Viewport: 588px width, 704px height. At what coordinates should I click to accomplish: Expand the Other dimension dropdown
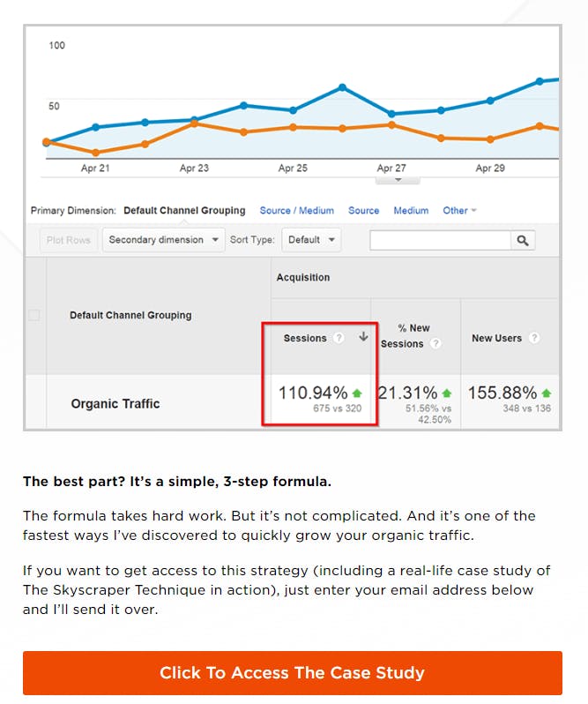[459, 210]
